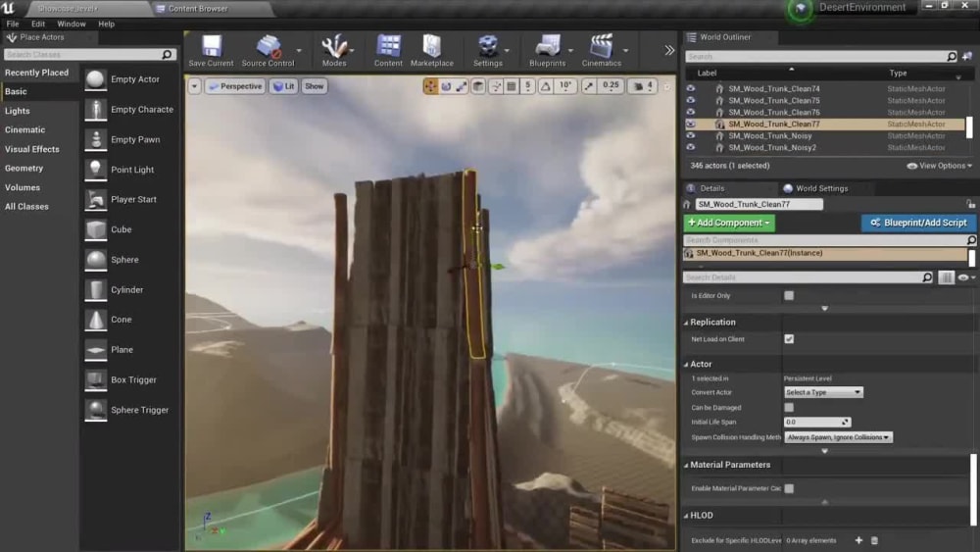
Task: Open the Convert Actor type dropdown
Action: 823,392
